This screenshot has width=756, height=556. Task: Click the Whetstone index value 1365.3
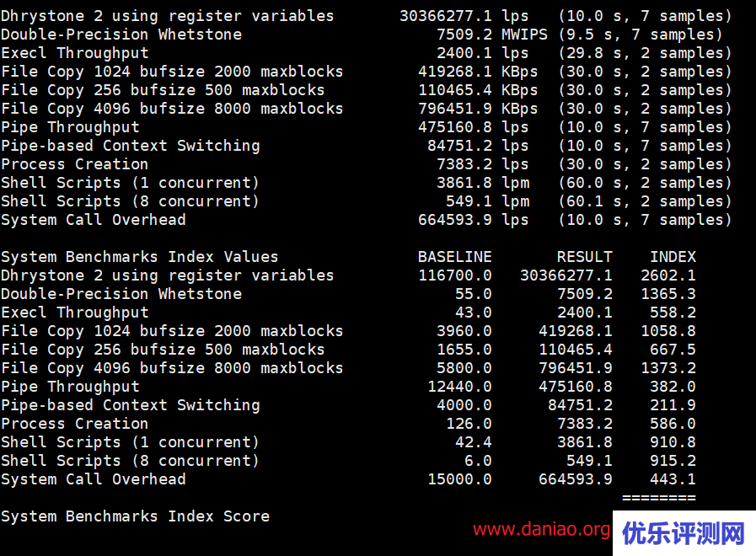pos(668,294)
